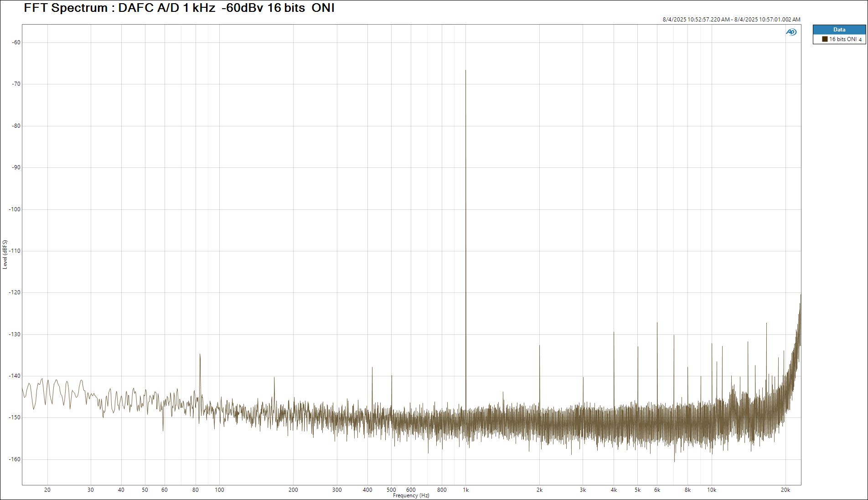Click the '2k' frequency axis label
The height and width of the screenshot is (500, 868).
(x=539, y=490)
